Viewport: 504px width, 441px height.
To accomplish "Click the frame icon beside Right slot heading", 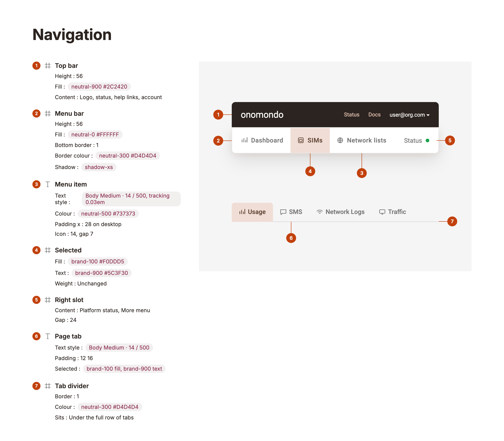I will 48,300.
